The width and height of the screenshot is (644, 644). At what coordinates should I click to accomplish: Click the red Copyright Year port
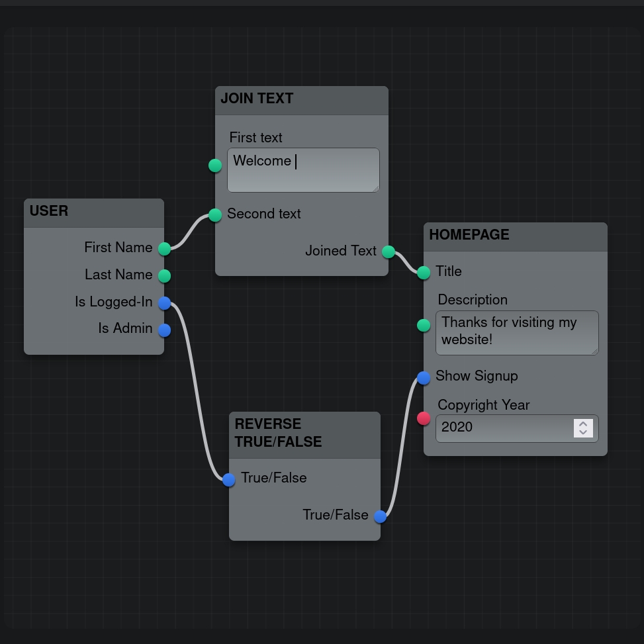pos(424,418)
